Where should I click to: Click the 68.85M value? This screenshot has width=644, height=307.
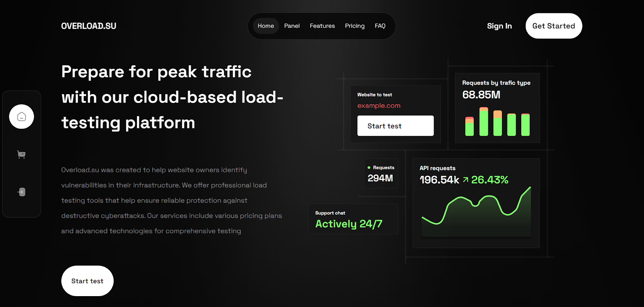coord(481,95)
